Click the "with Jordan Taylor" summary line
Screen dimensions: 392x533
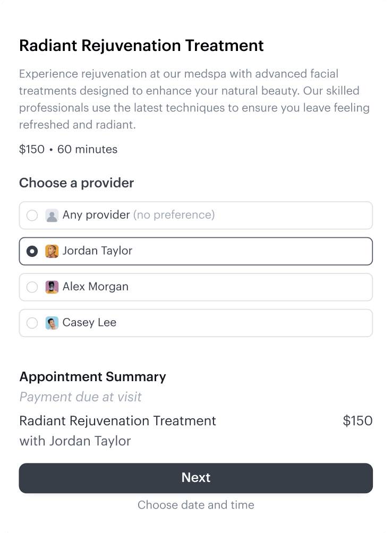click(75, 441)
